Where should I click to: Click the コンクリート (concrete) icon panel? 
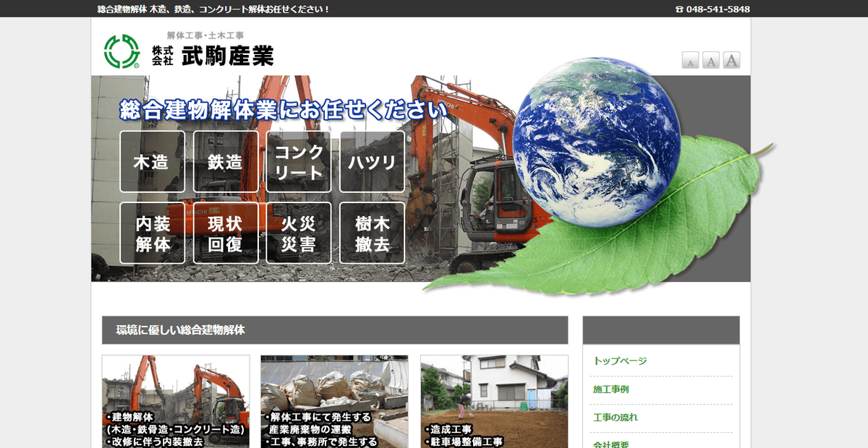[x=299, y=162]
